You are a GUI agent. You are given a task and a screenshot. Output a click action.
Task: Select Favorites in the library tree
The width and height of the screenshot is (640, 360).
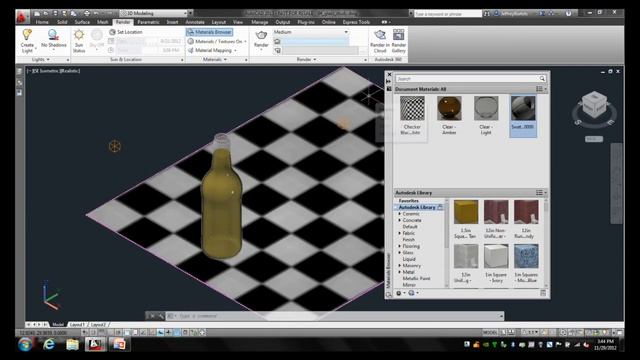[409, 201]
